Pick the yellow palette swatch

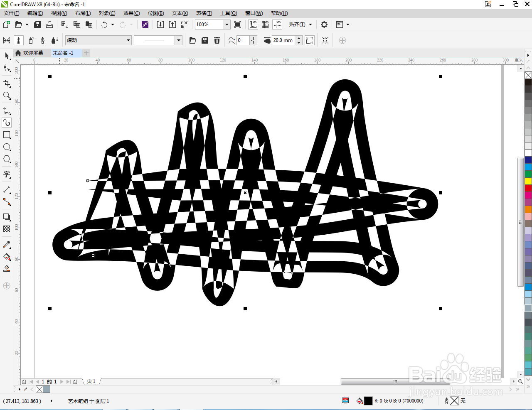coord(528,181)
